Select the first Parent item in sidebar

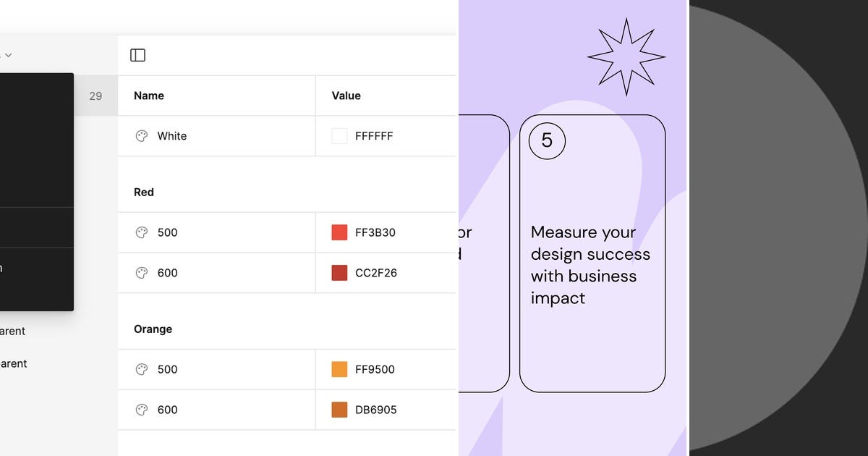tap(13, 331)
